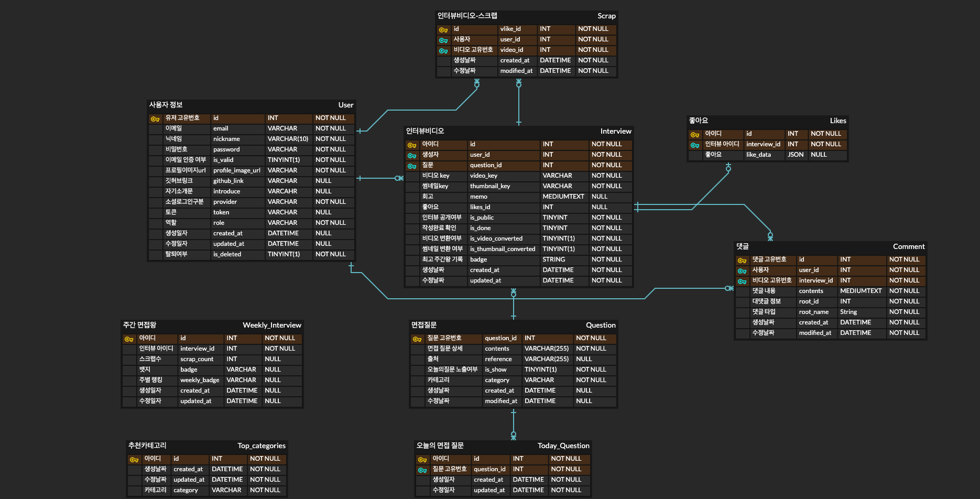Screen dimensions: 980x499
Task: Select the Scrap table header
Action: (x=527, y=16)
